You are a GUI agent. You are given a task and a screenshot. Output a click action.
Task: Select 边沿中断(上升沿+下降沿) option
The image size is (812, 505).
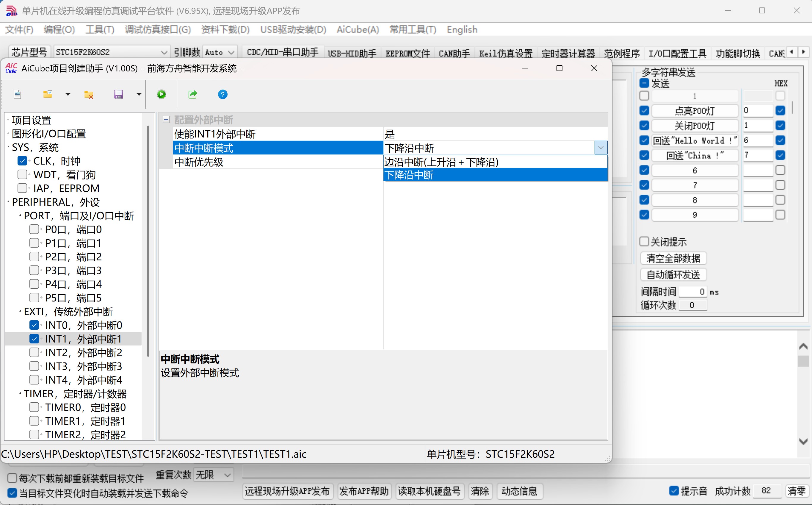coord(495,162)
